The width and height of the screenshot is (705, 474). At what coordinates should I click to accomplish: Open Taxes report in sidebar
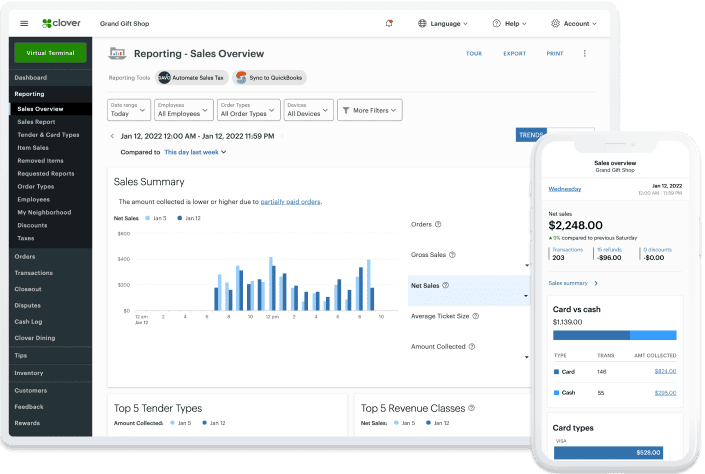tap(50, 238)
